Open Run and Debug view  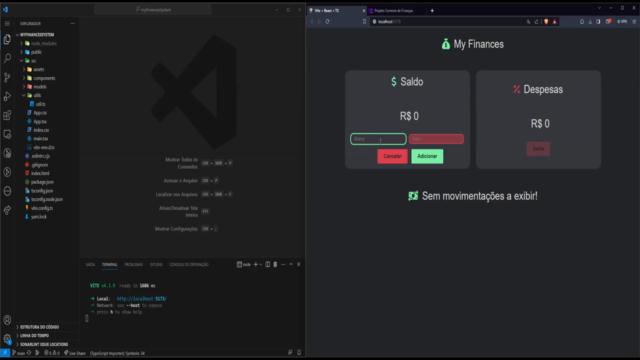[x=7, y=96]
